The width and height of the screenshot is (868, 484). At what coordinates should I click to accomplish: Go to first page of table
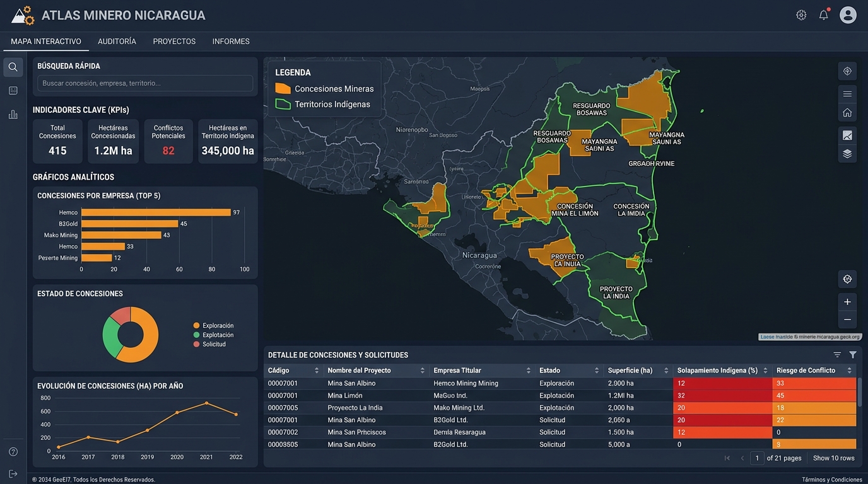[x=727, y=458]
